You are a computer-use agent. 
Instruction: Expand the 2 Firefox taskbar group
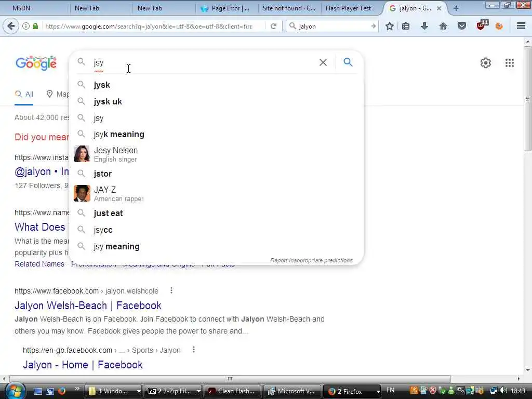click(x=378, y=391)
